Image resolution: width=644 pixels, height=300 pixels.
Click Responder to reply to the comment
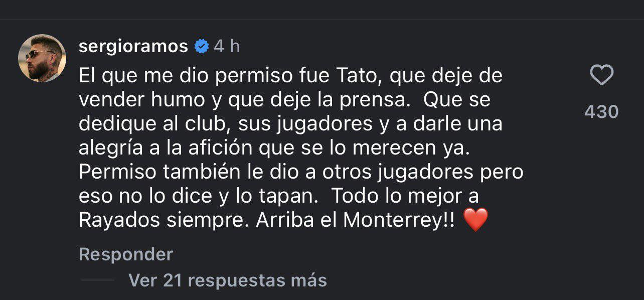pos(125,254)
